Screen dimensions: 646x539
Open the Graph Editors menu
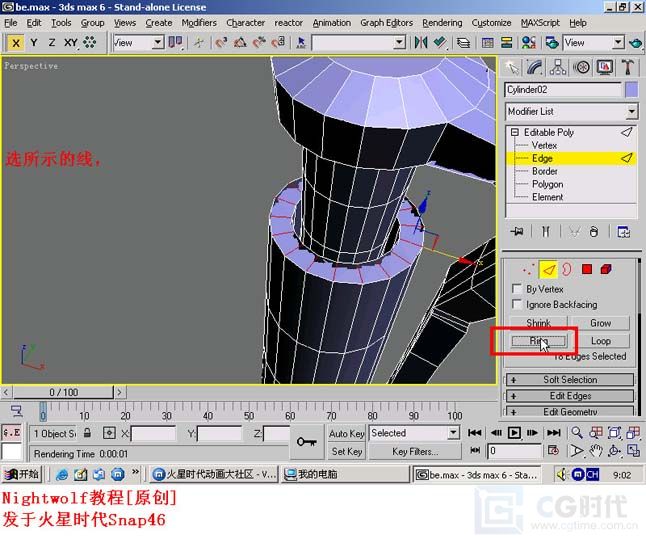pyautogui.click(x=386, y=23)
